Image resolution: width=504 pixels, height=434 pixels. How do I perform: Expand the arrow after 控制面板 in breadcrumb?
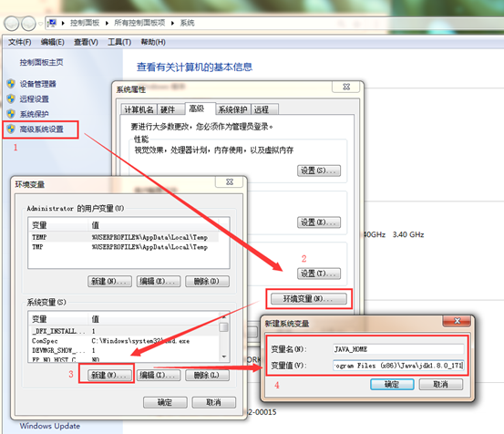tap(107, 23)
